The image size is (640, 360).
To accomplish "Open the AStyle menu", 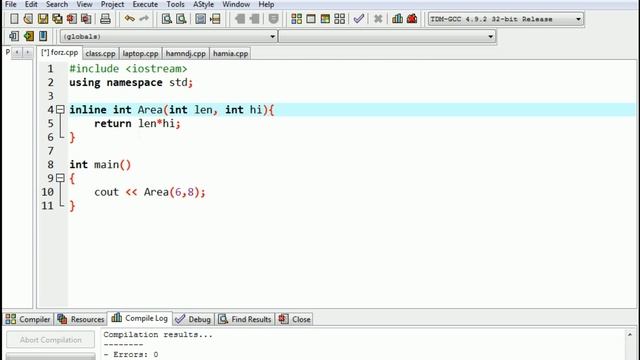I will (x=203, y=4).
